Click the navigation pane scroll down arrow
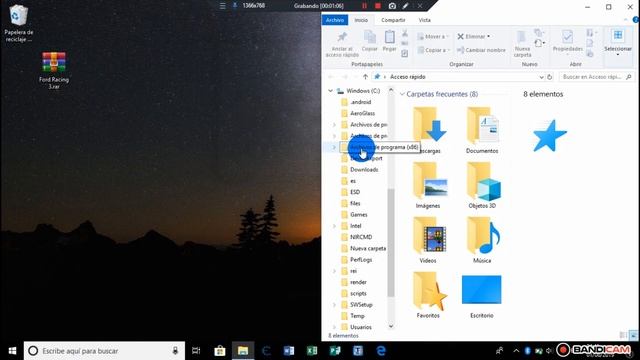Viewport: 640px width, 360px height. [391, 326]
